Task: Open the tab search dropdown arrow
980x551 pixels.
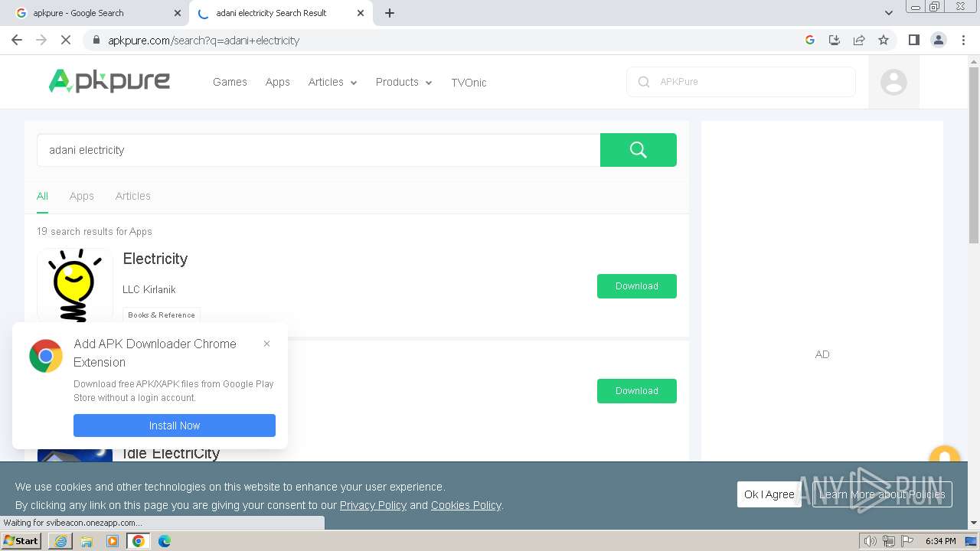Action: click(x=888, y=13)
